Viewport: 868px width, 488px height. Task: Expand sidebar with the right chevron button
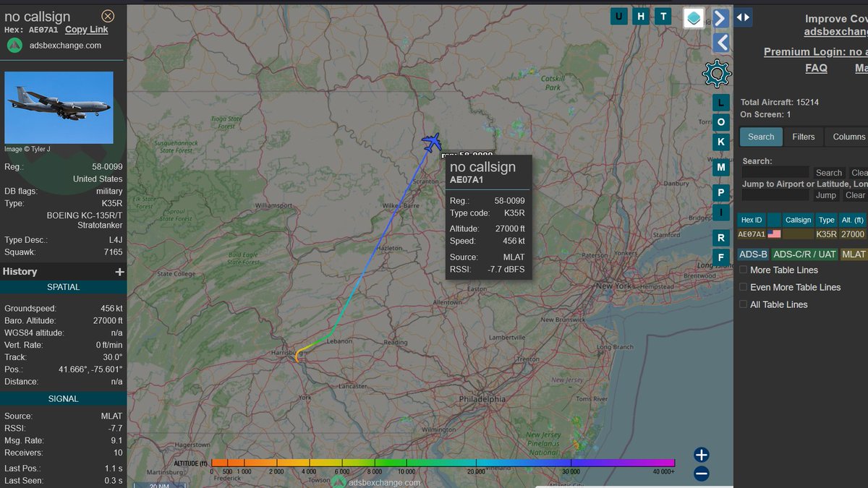coord(720,18)
